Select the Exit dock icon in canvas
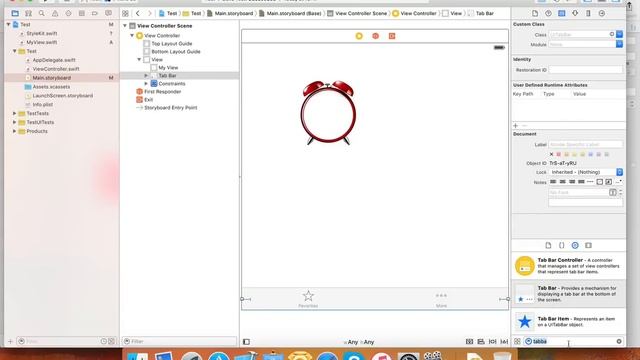Image resolution: width=640 pixels, height=360 pixels. [x=392, y=36]
